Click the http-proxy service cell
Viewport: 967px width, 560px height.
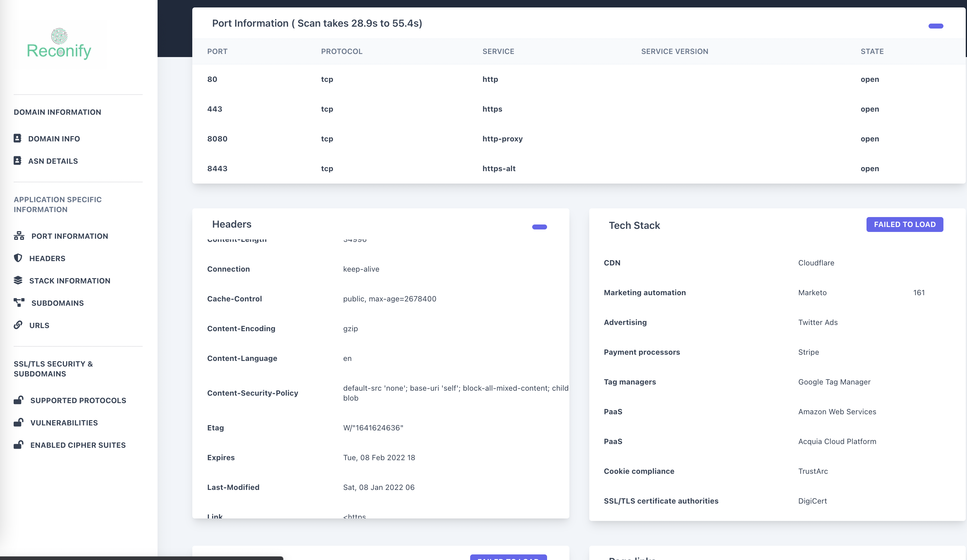[503, 139]
